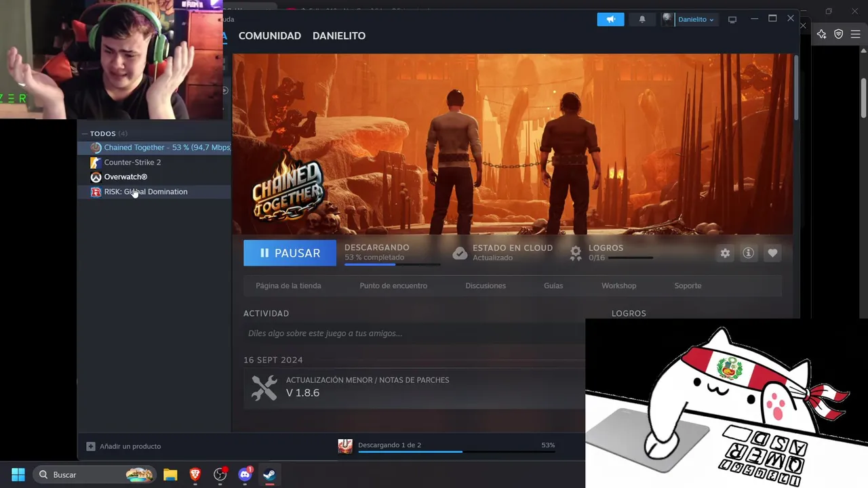Open the browser hamburger menu

tap(856, 34)
